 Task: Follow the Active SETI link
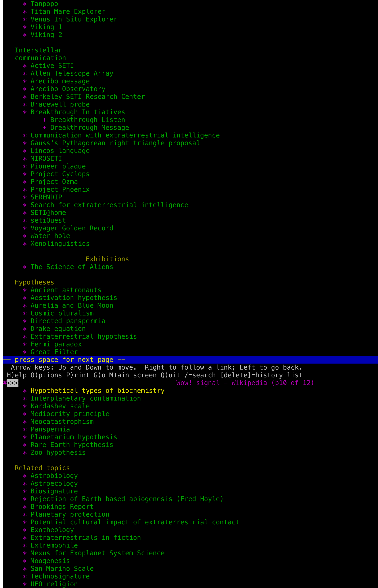52,65
